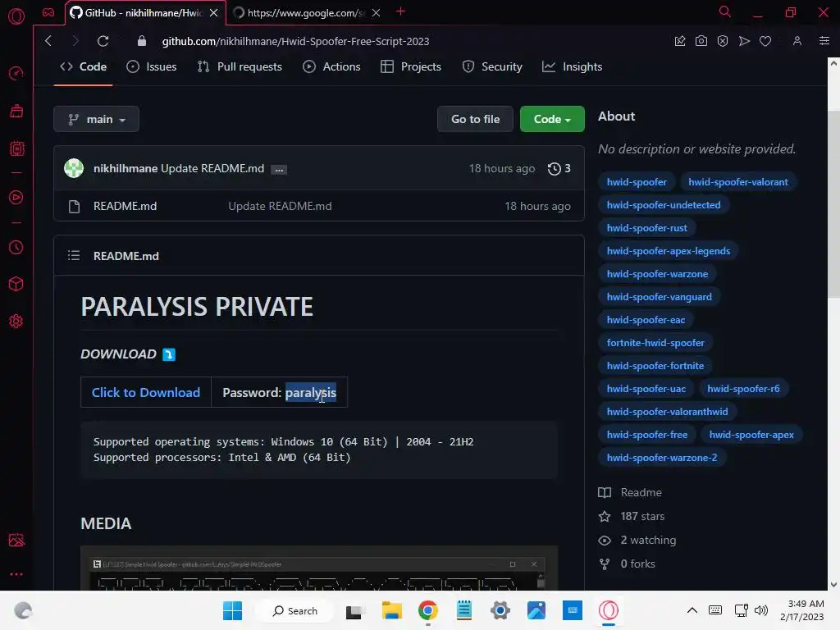840x630 pixels.
Task: Open the Actions tab
Action: tap(331, 67)
